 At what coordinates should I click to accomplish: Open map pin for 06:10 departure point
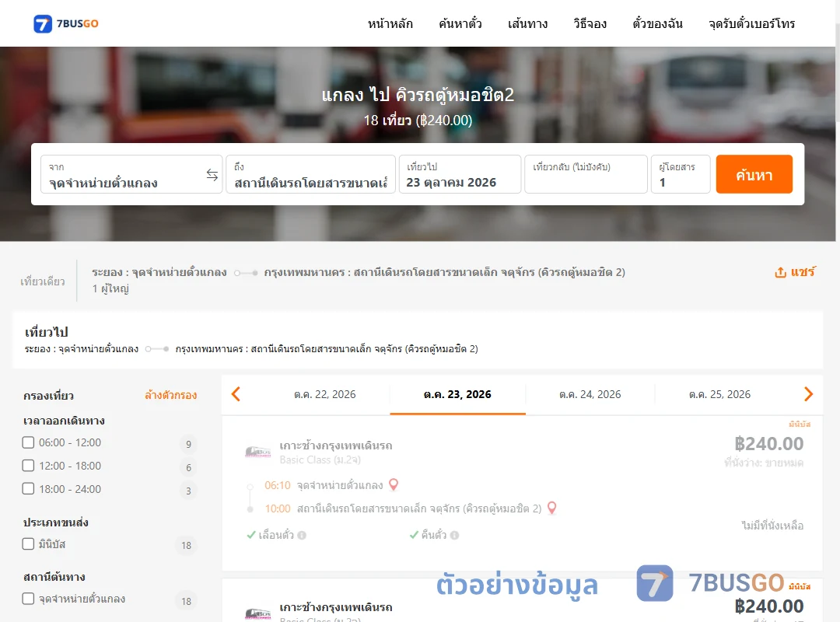coord(394,485)
